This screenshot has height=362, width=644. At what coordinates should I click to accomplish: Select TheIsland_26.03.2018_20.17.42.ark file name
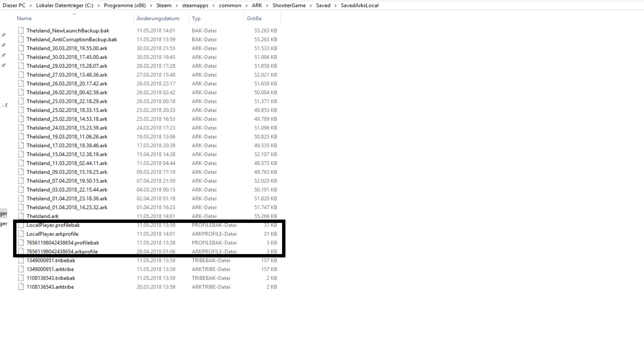coord(67,83)
